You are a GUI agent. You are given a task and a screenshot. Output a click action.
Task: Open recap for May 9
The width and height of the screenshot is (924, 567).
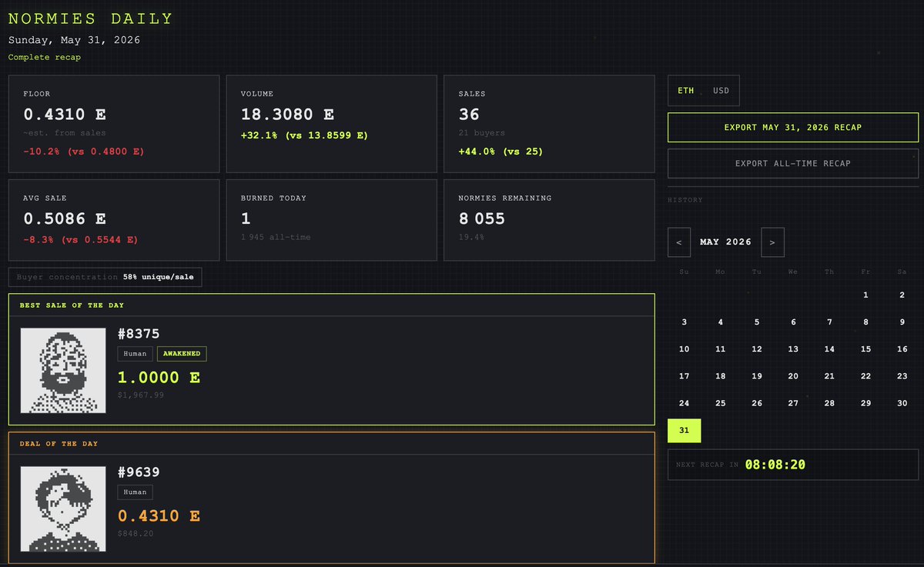pos(902,322)
